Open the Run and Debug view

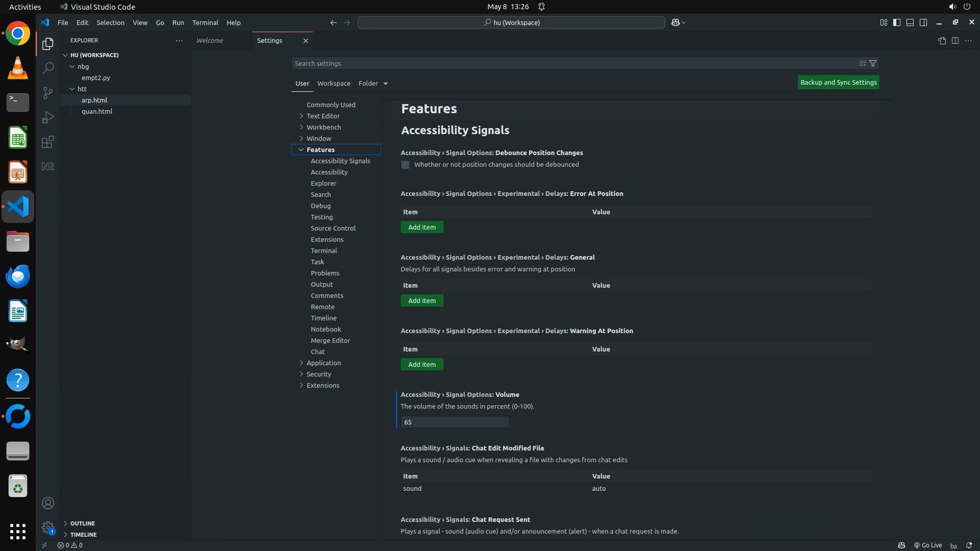tap(47, 117)
